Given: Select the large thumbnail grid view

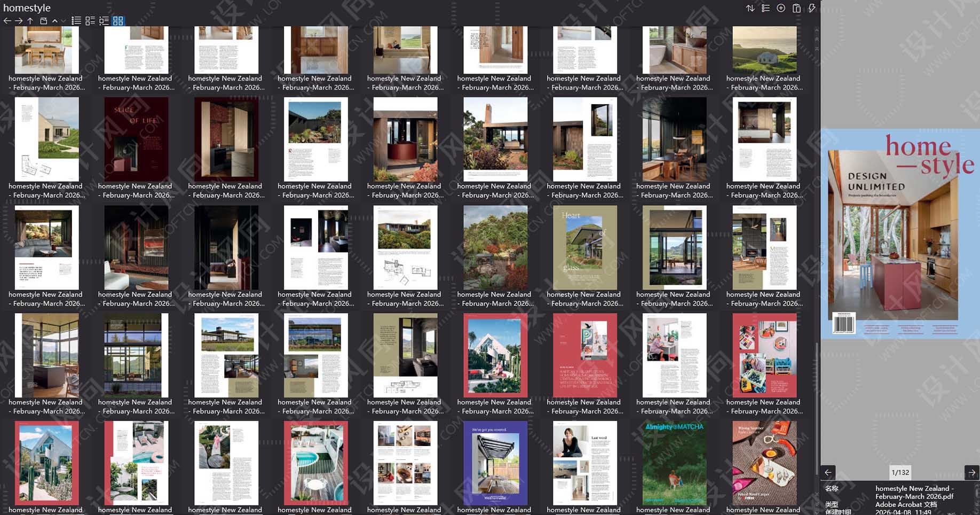Looking at the screenshot, I should [x=118, y=21].
